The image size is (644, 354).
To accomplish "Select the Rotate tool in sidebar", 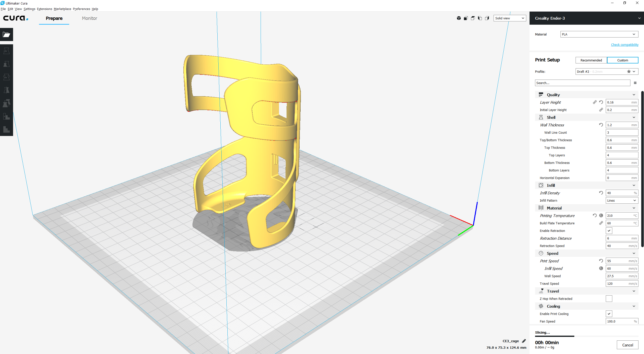I will coord(7,77).
